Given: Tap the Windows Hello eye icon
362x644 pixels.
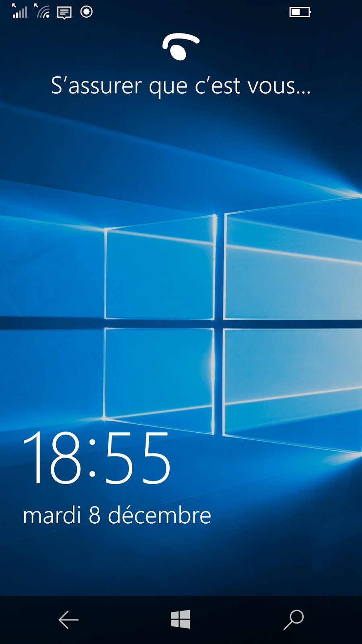Looking at the screenshot, I should tap(181, 47).
